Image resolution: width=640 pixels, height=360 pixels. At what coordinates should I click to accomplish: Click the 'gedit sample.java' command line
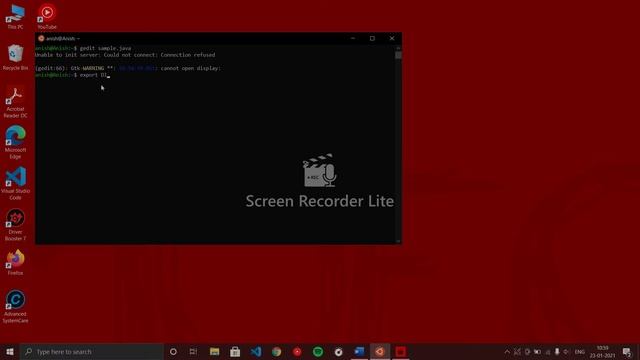pyautogui.click(x=83, y=48)
